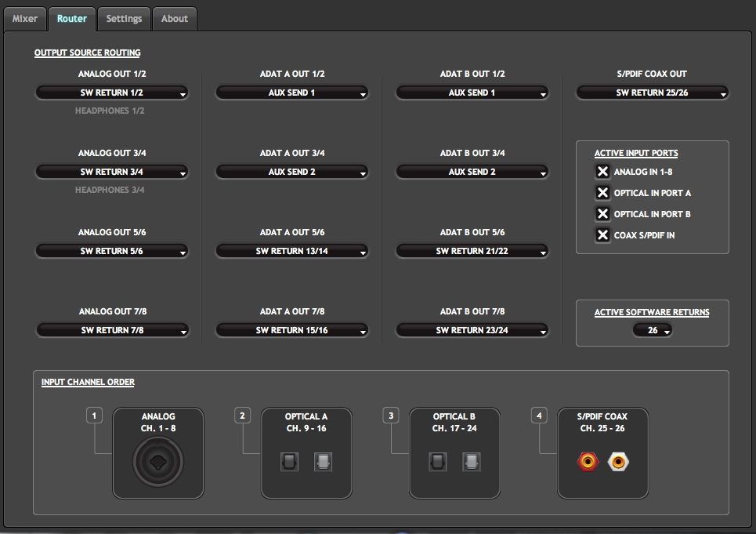This screenshot has width=756, height=534.
Task: Open the Settings tab
Action: [x=124, y=19]
